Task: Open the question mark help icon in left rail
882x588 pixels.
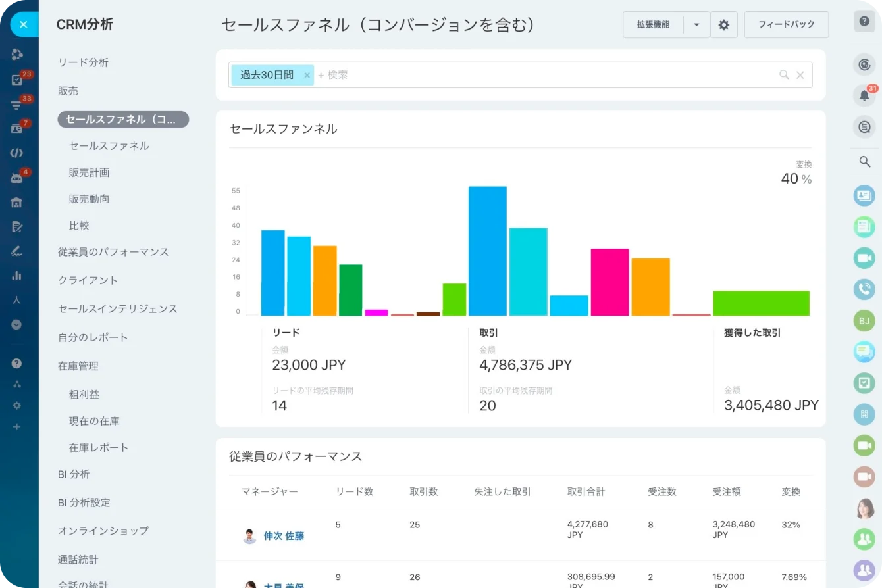Action: click(x=17, y=363)
